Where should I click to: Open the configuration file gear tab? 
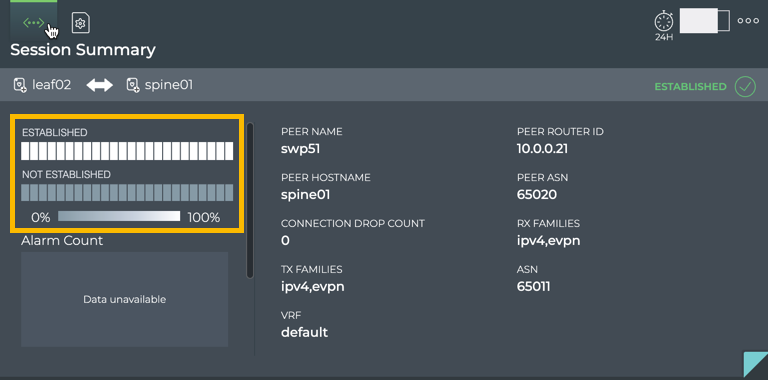[81, 23]
